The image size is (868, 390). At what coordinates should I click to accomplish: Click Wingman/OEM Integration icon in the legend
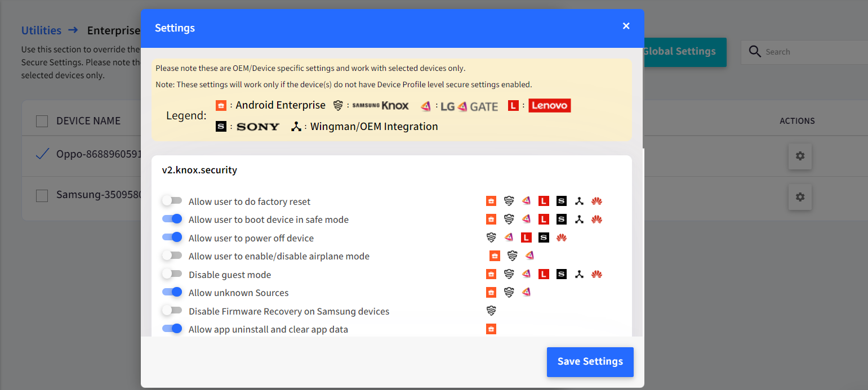pyautogui.click(x=296, y=127)
